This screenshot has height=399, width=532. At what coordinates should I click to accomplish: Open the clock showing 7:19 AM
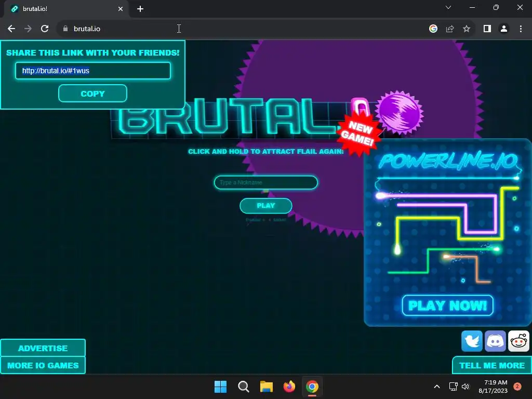point(493,387)
